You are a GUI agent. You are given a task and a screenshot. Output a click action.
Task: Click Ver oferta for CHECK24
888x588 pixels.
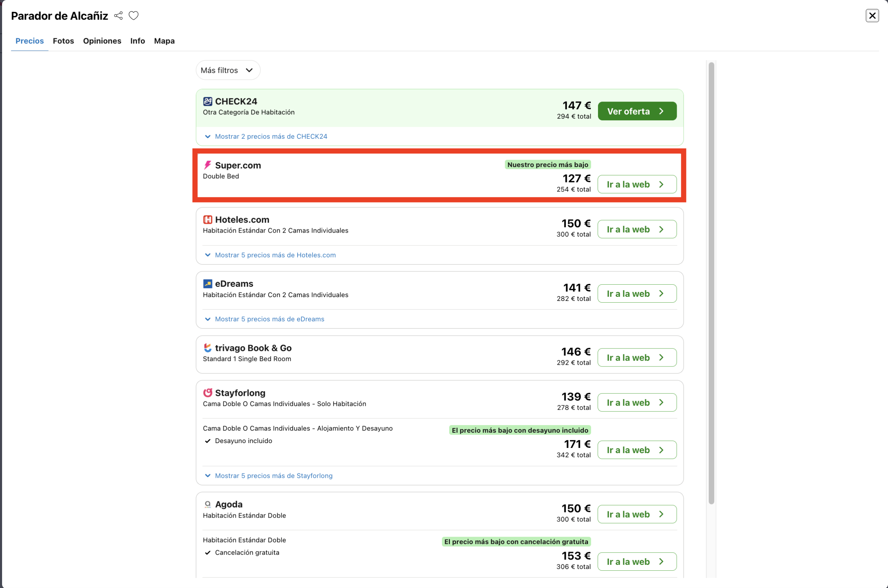pos(637,111)
